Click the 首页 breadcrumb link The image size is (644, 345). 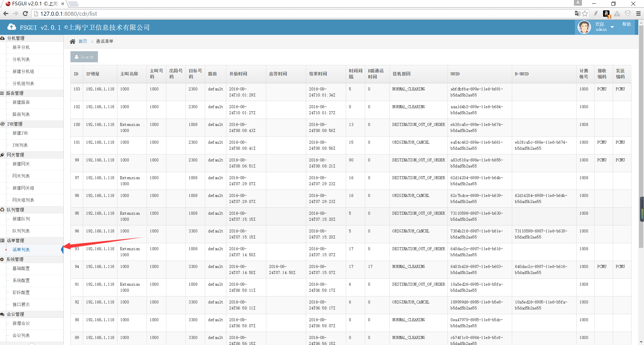click(83, 42)
